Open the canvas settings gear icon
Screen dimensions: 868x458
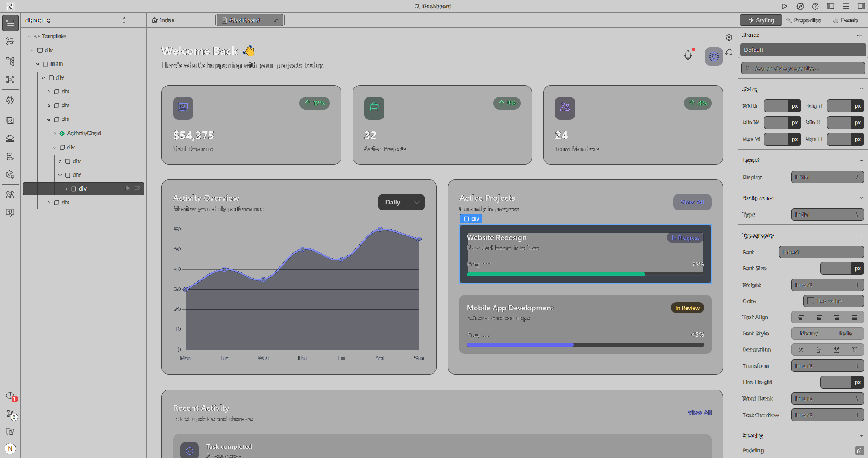[729, 37]
